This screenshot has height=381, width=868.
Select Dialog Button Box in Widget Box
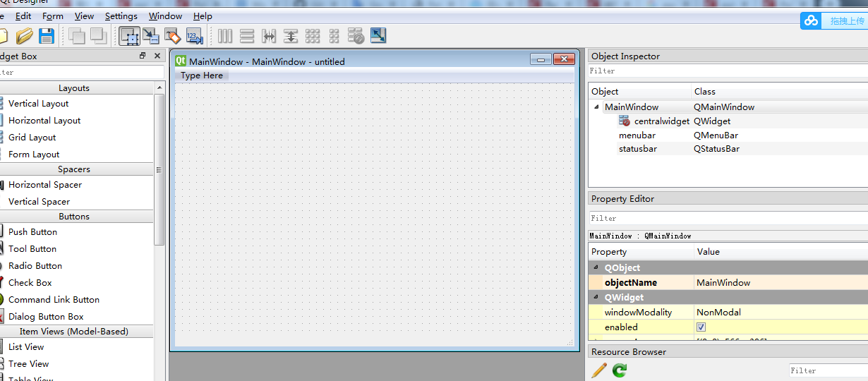click(x=46, y=316)
